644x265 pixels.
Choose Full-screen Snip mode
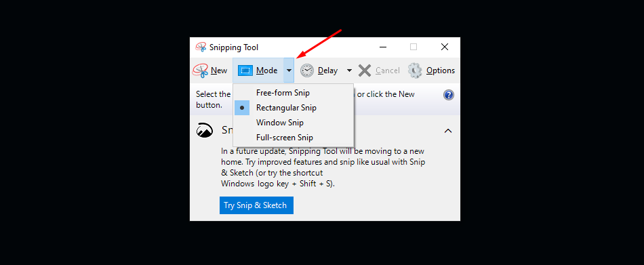294,137
